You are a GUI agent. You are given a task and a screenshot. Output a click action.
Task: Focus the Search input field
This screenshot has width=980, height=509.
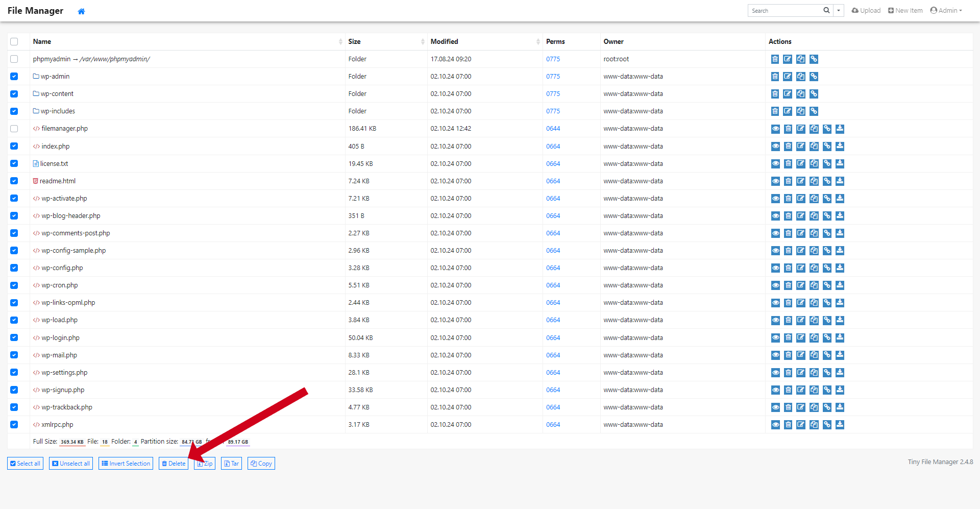785,11
